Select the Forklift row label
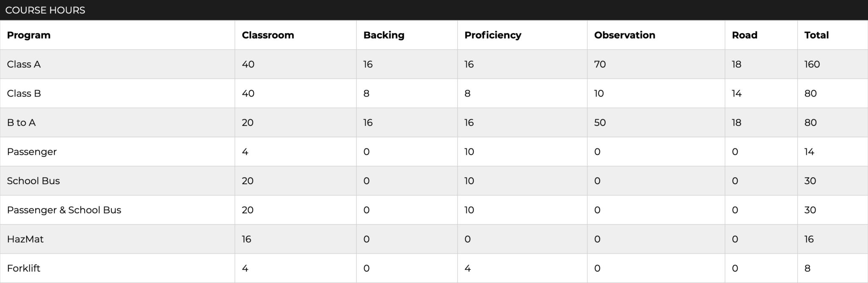 coord(24,268)
